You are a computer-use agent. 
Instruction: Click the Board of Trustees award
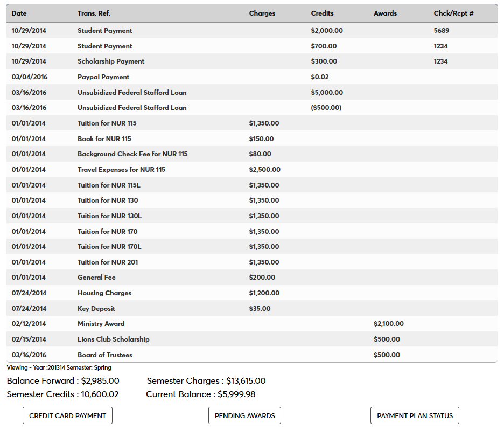[x=105, y=355]
